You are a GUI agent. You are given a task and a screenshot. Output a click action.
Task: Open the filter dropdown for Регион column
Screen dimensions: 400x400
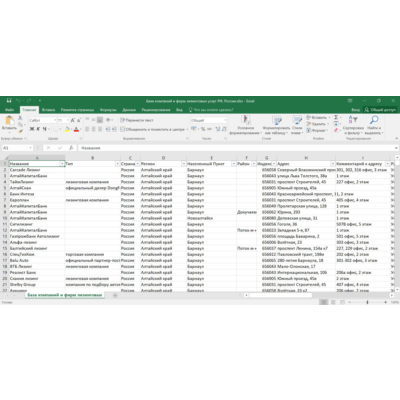click(184, 164)
